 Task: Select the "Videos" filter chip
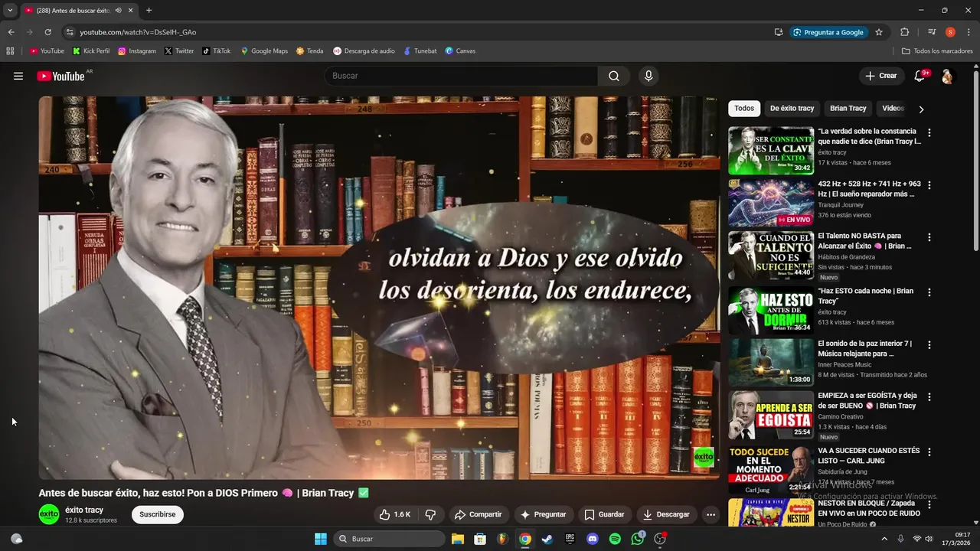click(893, 108)
